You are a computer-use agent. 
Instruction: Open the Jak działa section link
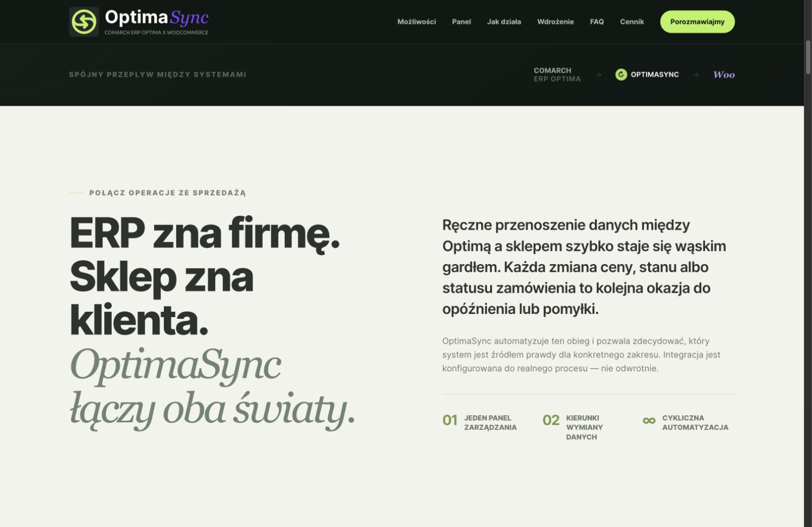[504, 22]
